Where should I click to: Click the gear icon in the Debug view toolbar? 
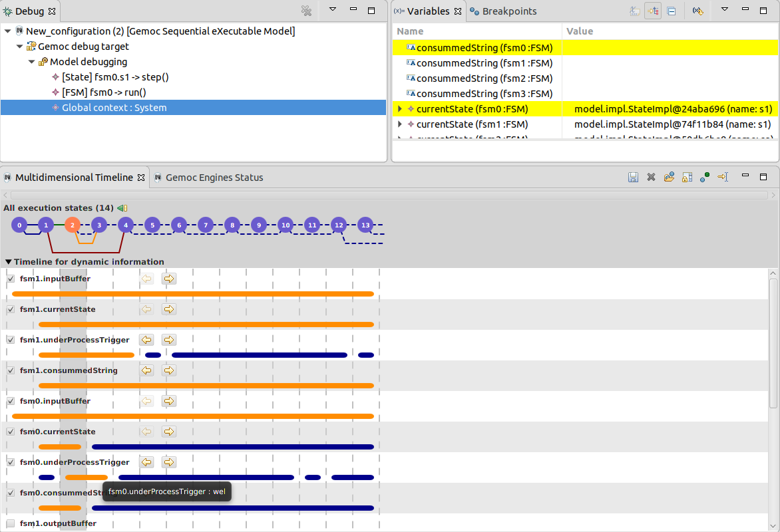pos(306,11)
